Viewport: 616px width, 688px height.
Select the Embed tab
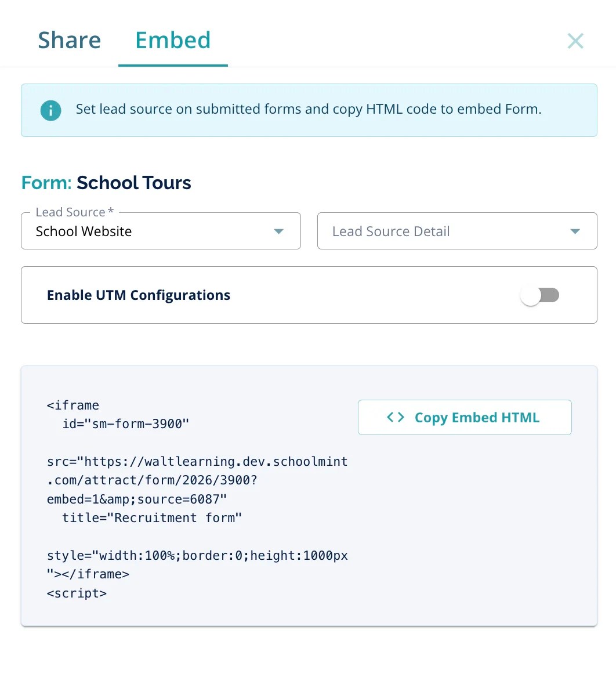coord(173,41)
